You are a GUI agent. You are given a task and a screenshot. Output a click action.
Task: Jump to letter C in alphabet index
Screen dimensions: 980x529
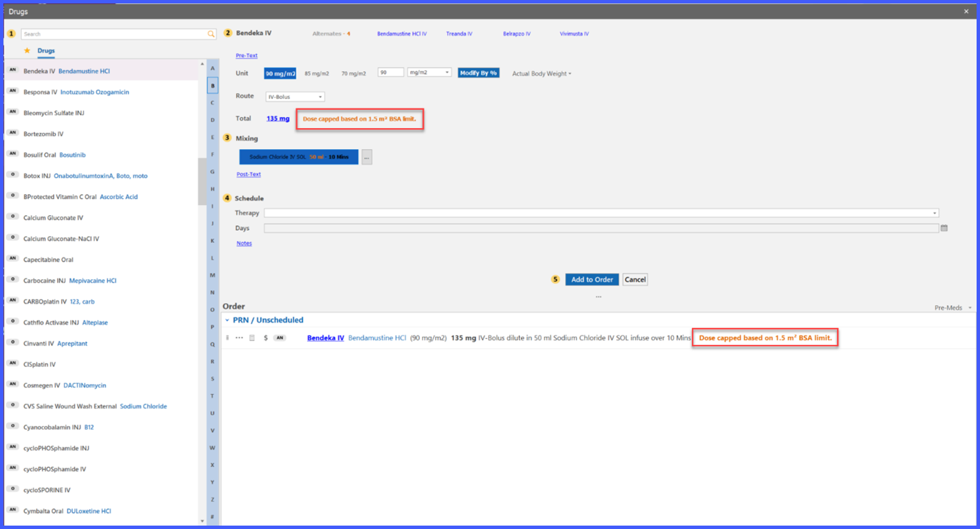tap(212, 103)
